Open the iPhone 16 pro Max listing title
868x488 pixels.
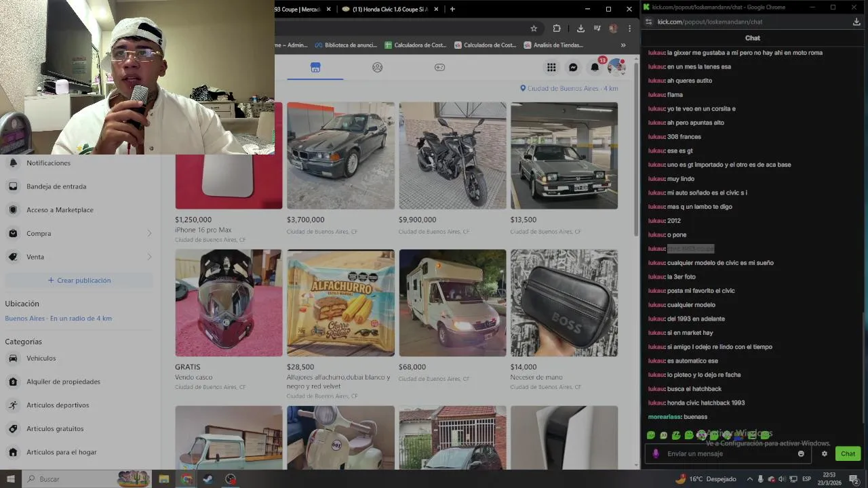[203, 230]
